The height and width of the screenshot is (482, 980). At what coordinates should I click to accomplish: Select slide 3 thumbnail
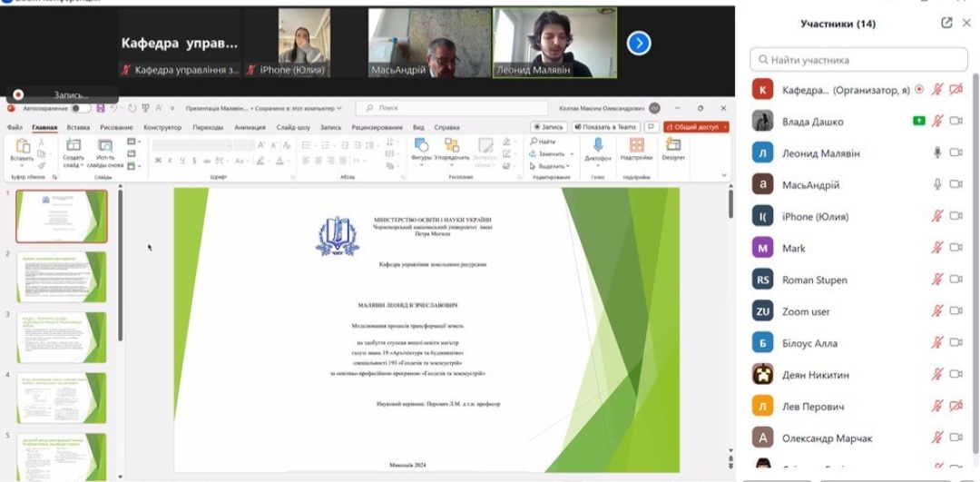pyautogui.click(x=62, y=338)
